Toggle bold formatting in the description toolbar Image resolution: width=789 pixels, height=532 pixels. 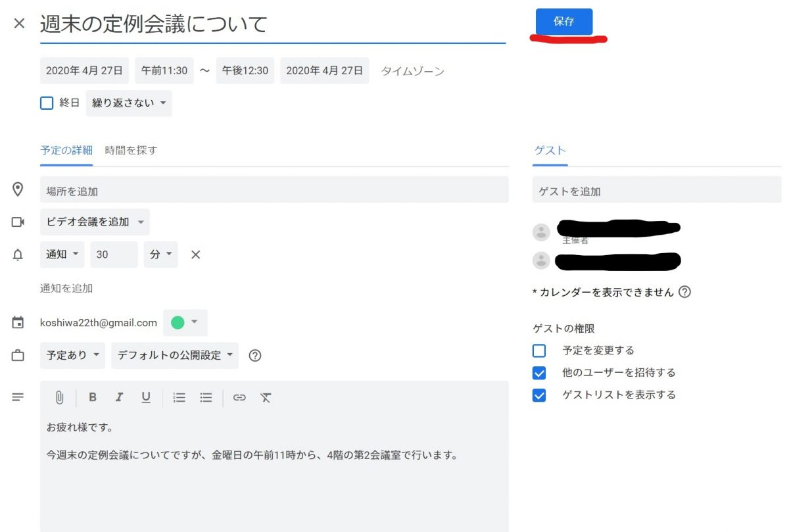pos(93,397)
